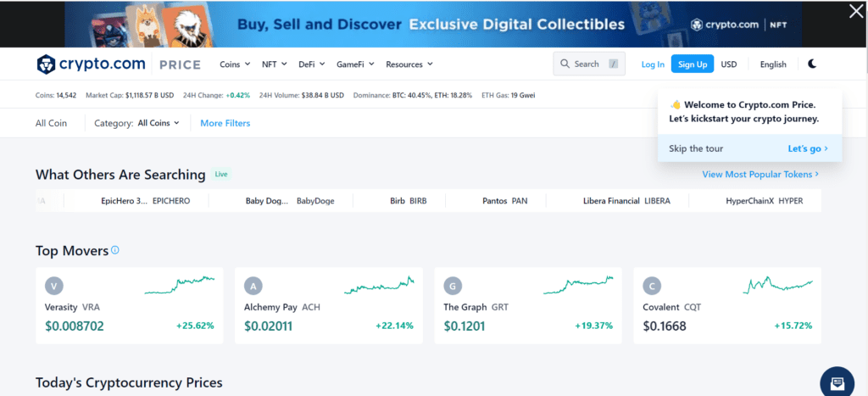
Task: Click the Verasity V coin icon
Action: [x=53, y=286]
